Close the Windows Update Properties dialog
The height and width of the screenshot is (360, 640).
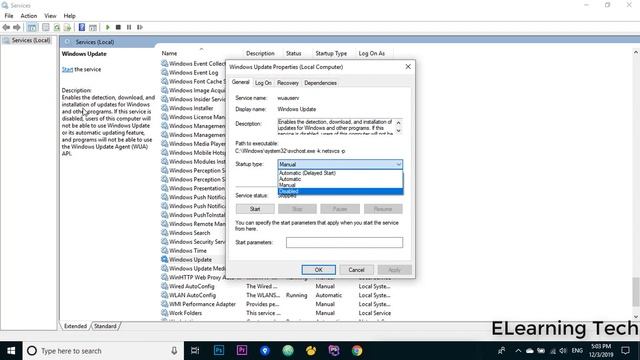tap(408, 67)
